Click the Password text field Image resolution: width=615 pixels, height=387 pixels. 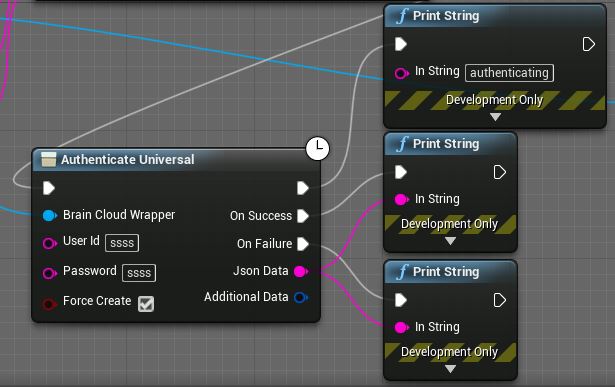[139, 273]
